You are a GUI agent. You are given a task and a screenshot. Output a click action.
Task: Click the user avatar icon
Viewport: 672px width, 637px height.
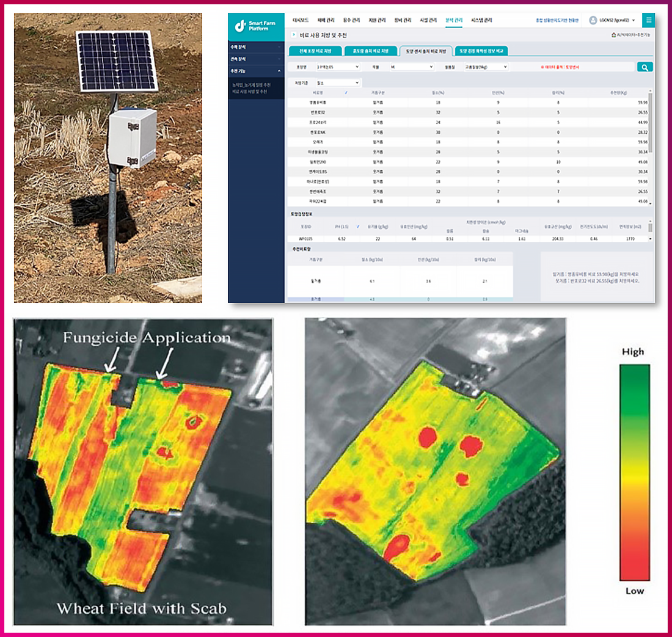593,20
